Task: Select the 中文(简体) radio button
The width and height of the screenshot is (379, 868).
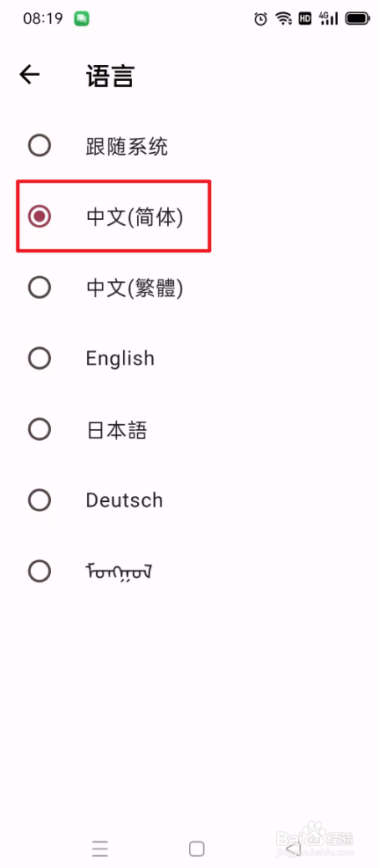Action: pos(40,216)
